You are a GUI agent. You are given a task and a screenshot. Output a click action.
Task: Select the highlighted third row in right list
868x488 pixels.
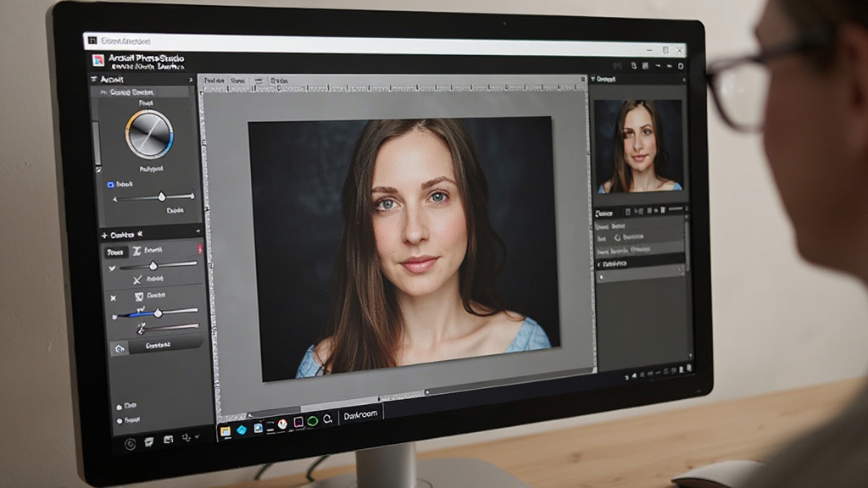(639, 250)
